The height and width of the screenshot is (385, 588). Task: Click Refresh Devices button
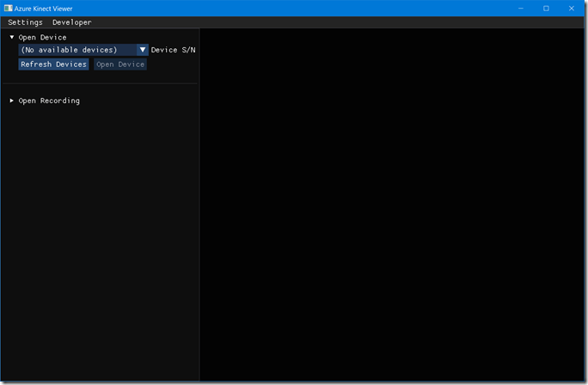[x=53, y=64]
